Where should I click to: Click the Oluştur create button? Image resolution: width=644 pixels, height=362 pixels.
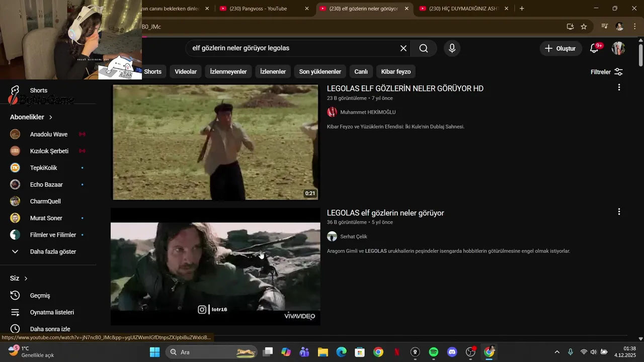coord(560,48)
